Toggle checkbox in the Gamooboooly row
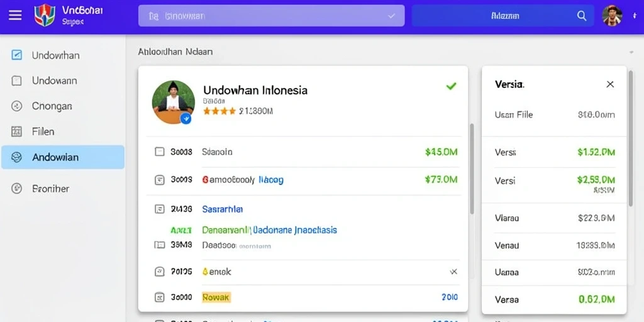This screenshot has width=644, height=322. pos(159,179)
